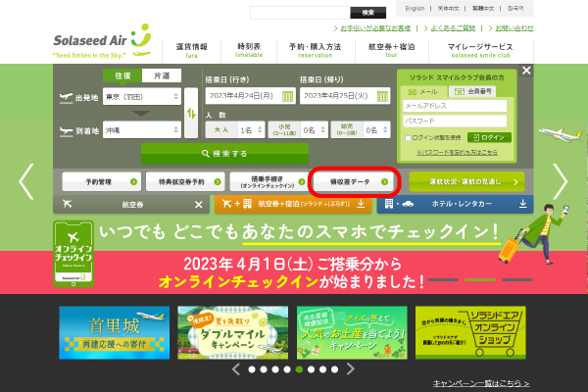Image resolution: width=588 pixels, height=392 pixels.
Task: Select the first white carousel dot
Action: click(252, 369)
